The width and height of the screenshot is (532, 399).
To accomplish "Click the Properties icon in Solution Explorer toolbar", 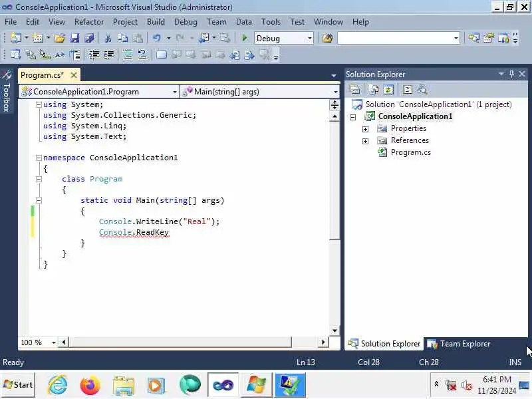I will [x=355, y=90].
